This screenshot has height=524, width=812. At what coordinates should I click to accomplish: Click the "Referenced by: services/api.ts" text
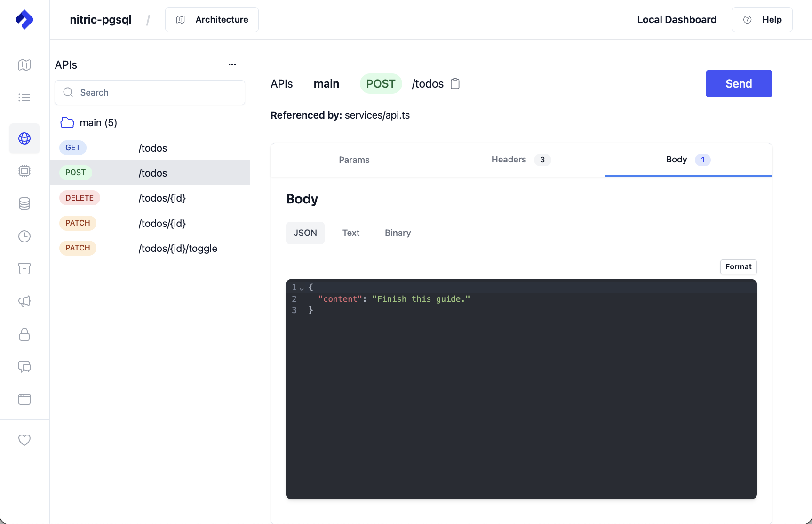click(x=340, y=115)
